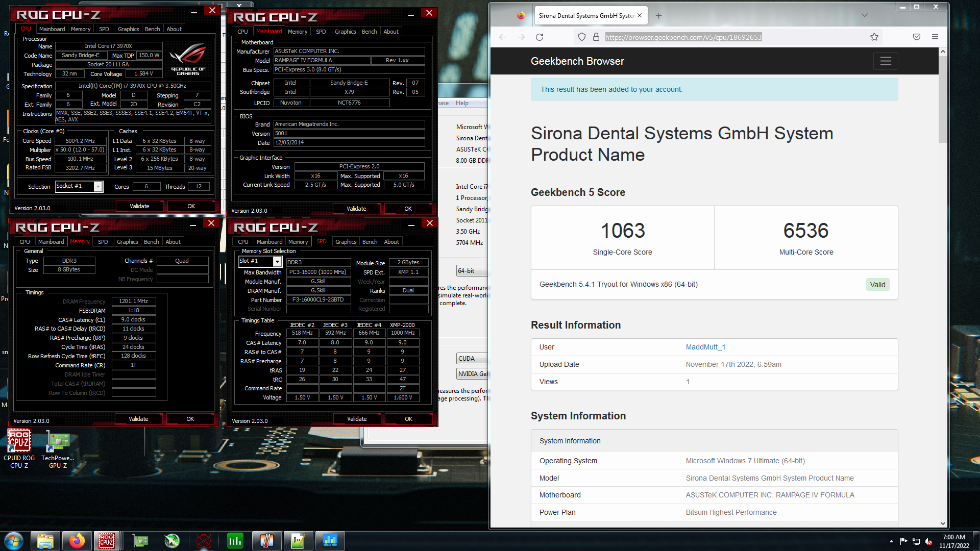Click OK in Mainboard window
Screen dimensions: 980x551
coord(408,209)
